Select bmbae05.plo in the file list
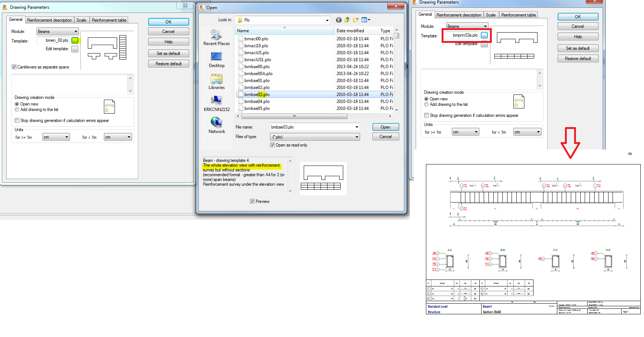644x337 pixels. [257, 108]
